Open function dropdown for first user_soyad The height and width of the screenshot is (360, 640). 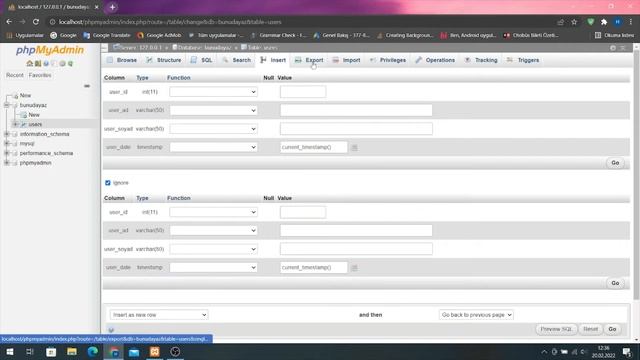(x=213, y=129)
